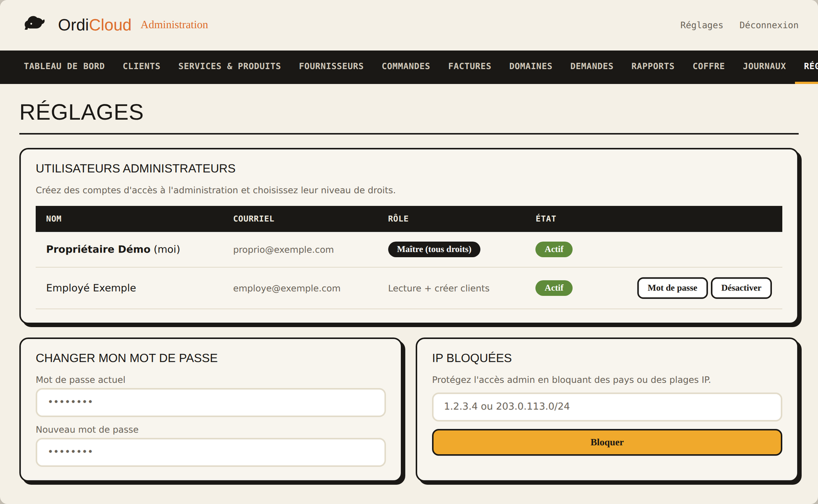Go to Coffre section
Image resolution: width=818 pixels, height=504 pixels.
(709, 66)
